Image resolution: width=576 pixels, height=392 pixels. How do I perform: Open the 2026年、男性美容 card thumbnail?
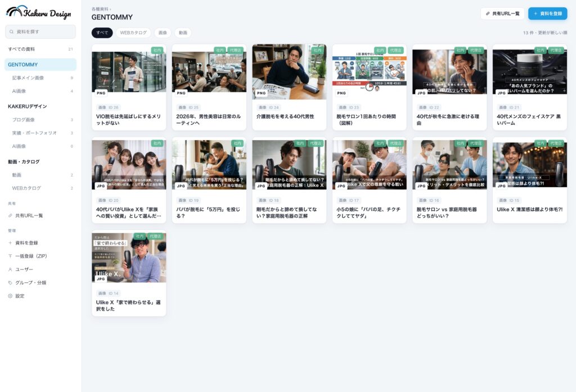tap(209, 72)
